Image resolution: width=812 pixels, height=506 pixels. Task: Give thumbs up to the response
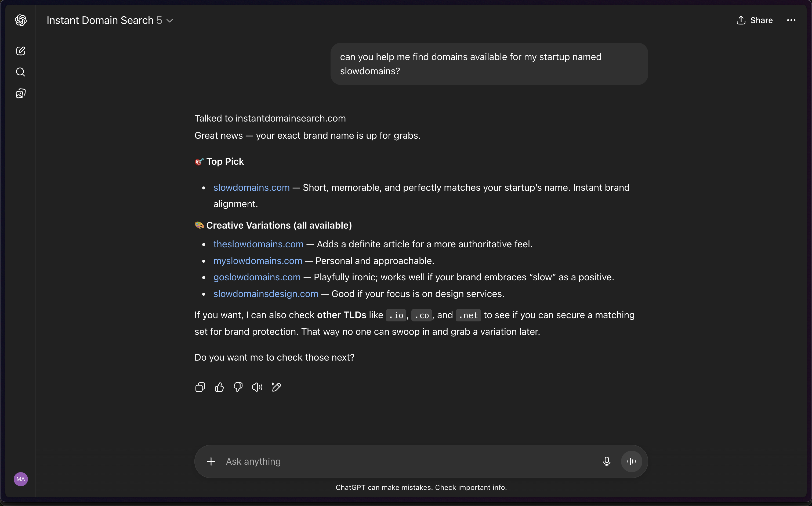click(219, 387)
